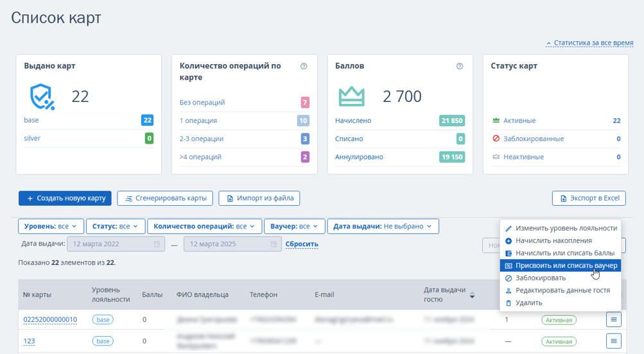Sort by Дата выдачи гостю arrow icon

pos(473,295)
